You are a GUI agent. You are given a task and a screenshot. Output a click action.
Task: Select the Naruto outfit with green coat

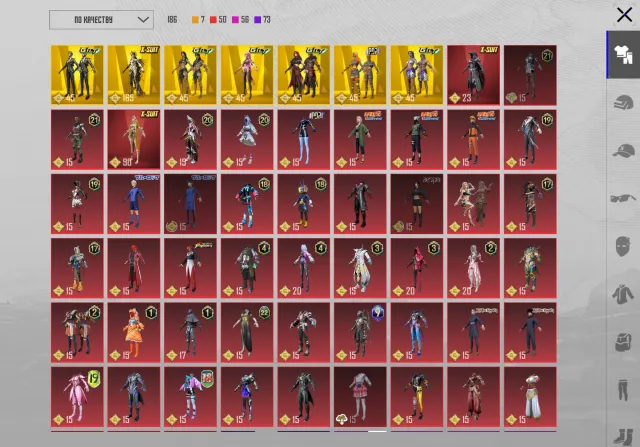(x=360, y=139)
